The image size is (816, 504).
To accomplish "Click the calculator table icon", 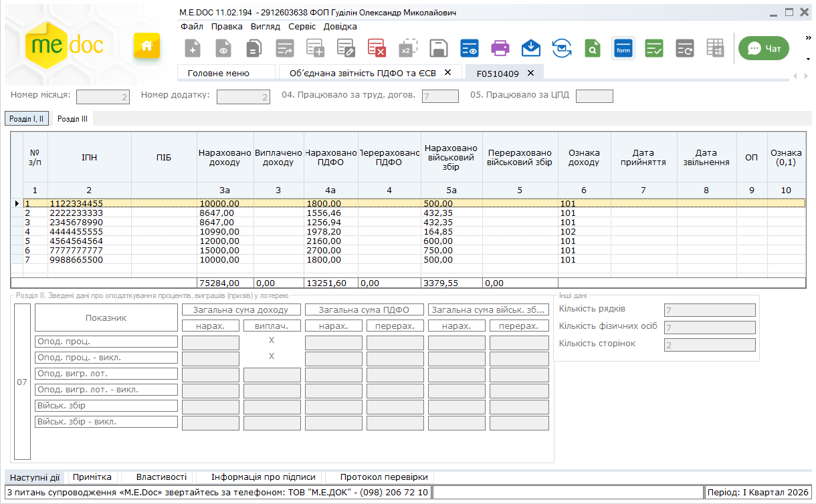I will click(715, 48).
